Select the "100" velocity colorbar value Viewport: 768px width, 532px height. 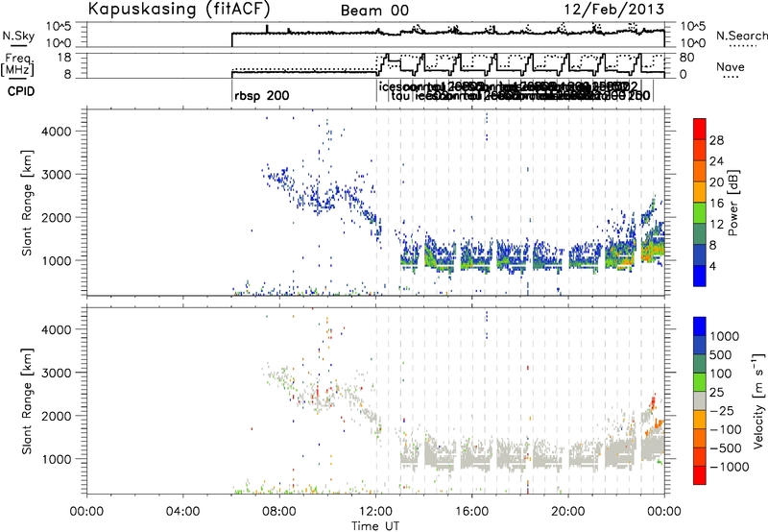click(721, 374)
